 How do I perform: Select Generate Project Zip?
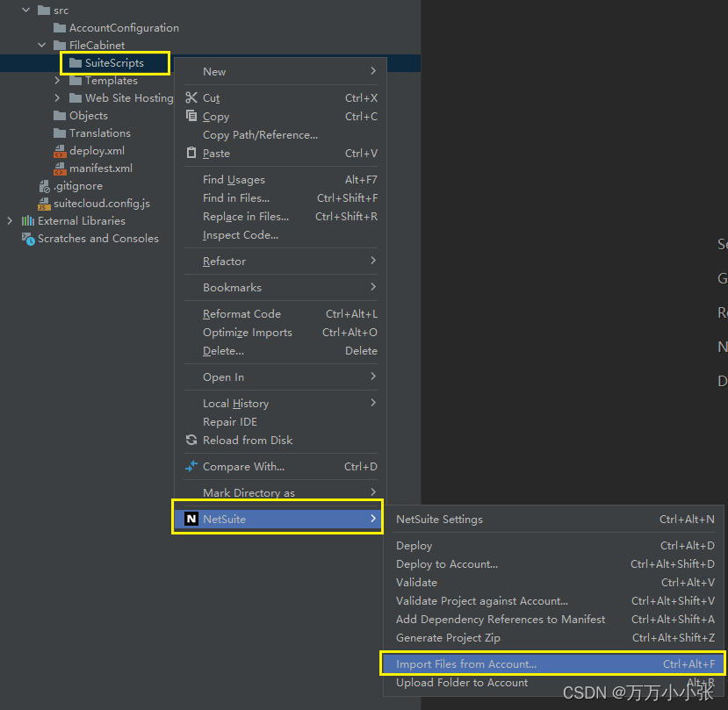pyautogui.click(x=552, y=638)
